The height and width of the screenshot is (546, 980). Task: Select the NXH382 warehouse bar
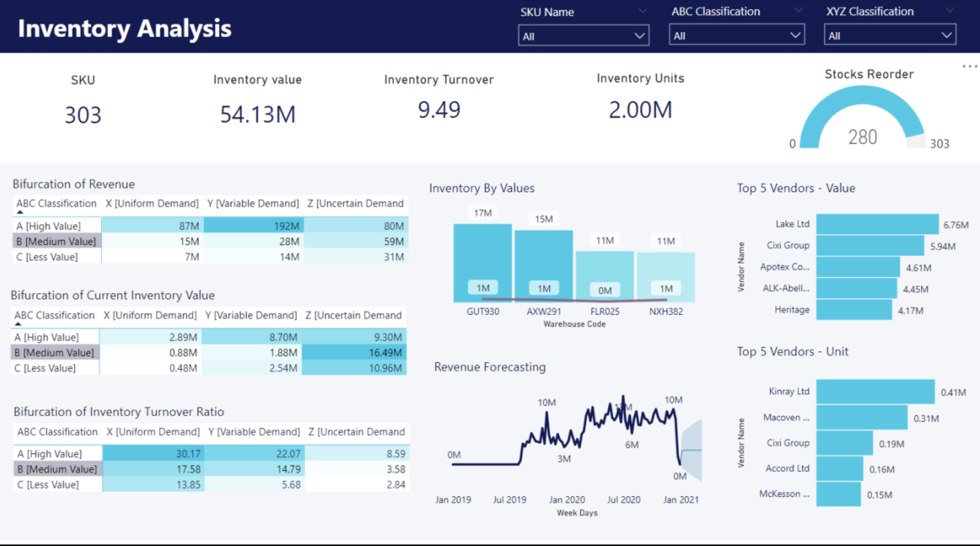(666, 277)
